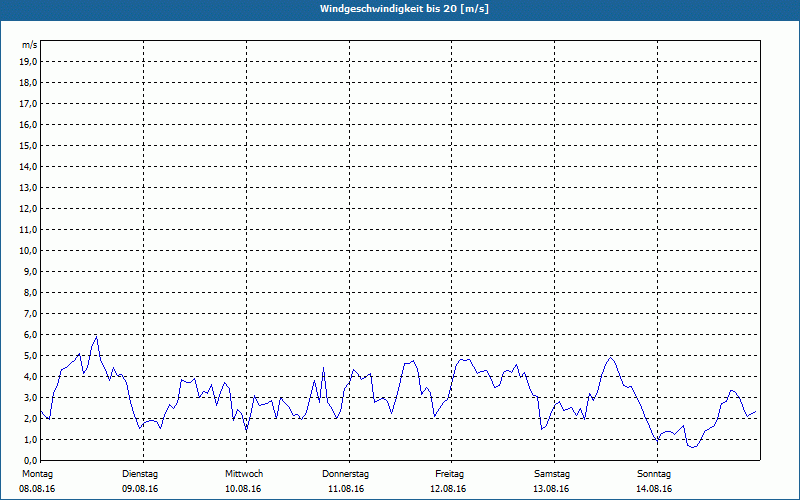
Task: Select the 7,0 y-axis label
Action: coord(30,313)
